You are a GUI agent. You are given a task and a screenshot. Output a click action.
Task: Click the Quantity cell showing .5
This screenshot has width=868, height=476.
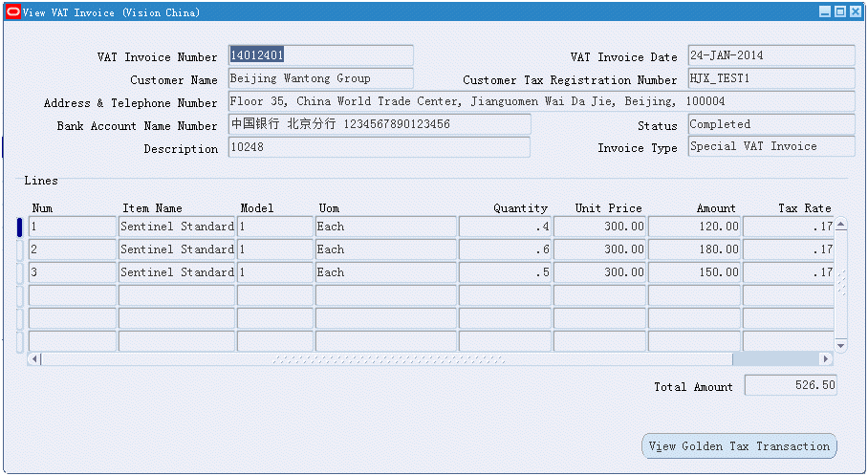[x=505, y=272]
